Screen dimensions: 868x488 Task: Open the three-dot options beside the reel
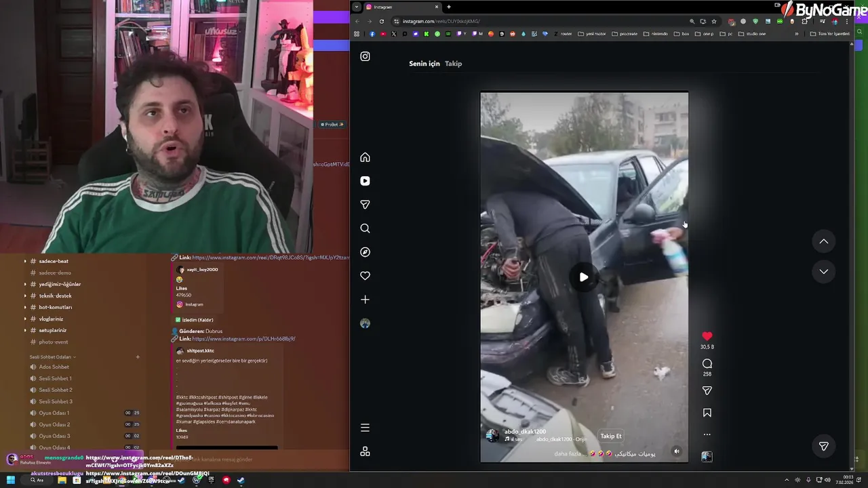707,434
